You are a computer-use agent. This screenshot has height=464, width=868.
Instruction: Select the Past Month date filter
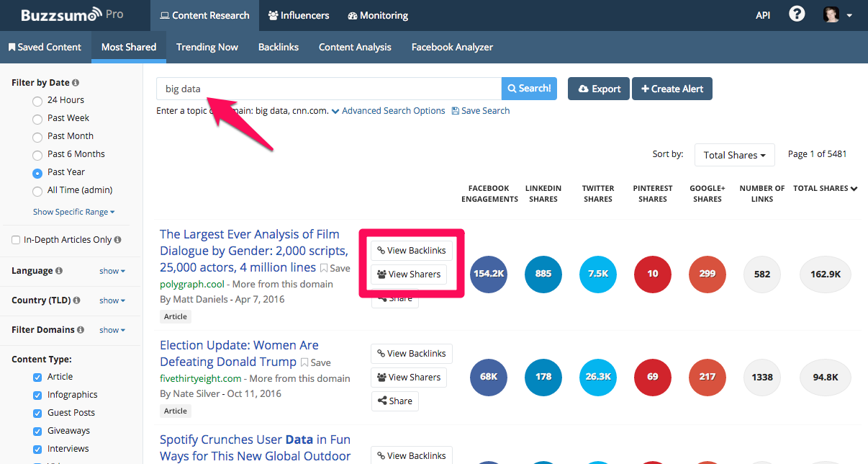coord(37,137)
